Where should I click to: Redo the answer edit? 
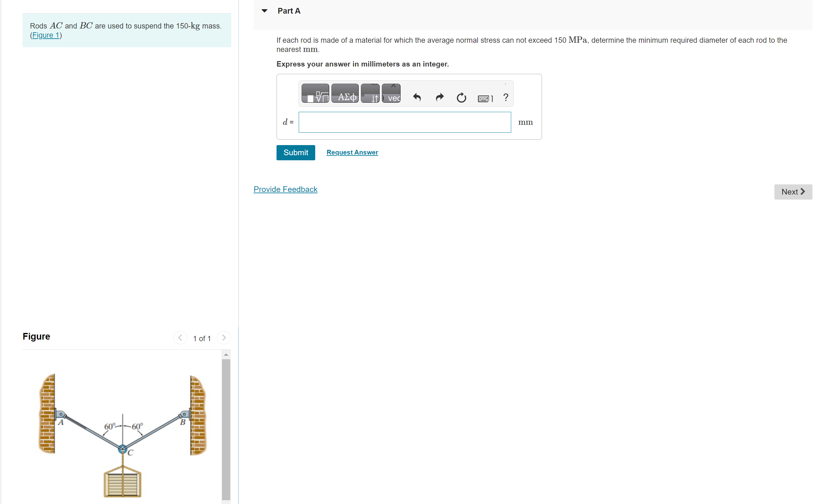point(439,97)
